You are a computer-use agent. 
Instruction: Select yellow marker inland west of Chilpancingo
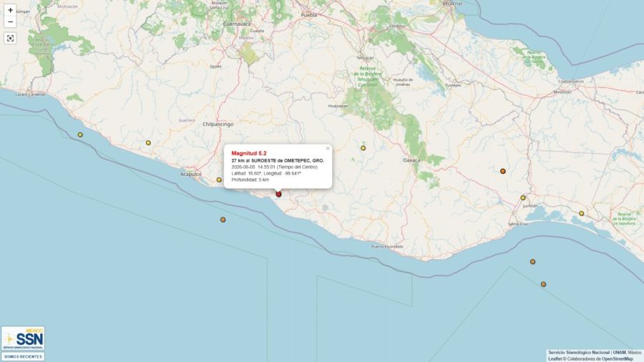pos(148,143)
